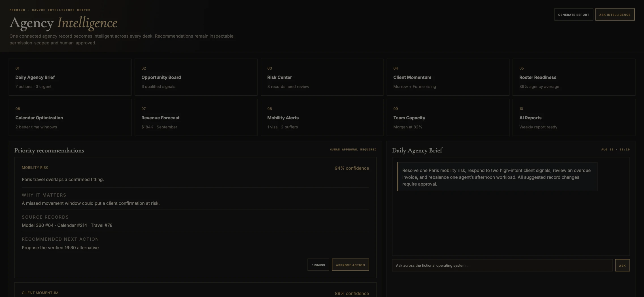Approve the mobility risk action
644x297 pixels.
point(350,265)
